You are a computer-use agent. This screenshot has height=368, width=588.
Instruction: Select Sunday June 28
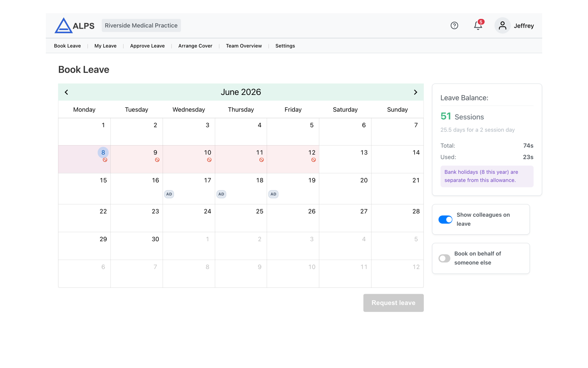[x=397, y=218]
